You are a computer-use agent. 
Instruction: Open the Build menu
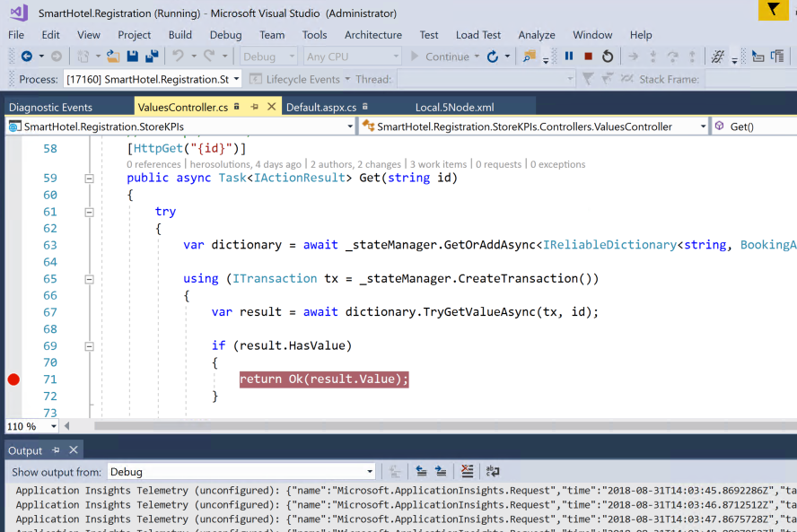click(x=180, y=35)
